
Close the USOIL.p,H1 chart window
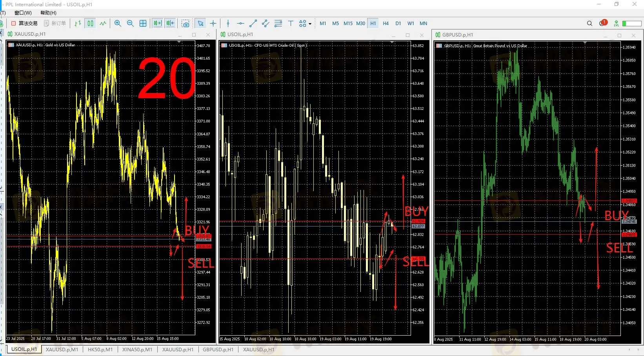pyautogui.click(x=422, y=35)
